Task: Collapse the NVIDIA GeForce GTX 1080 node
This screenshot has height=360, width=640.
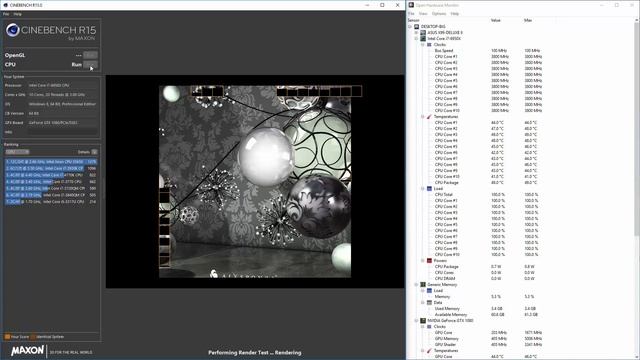Action: pyautogui.click(x=416, y=320)
